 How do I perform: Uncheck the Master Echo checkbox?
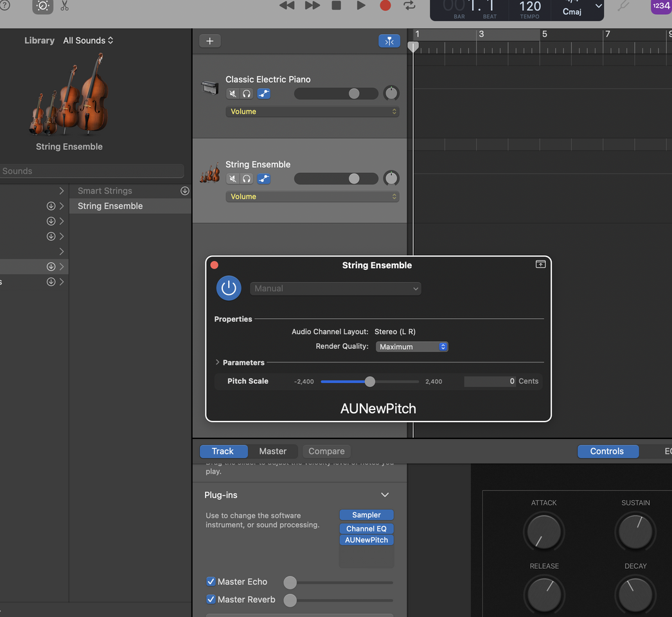coord(211,582)
